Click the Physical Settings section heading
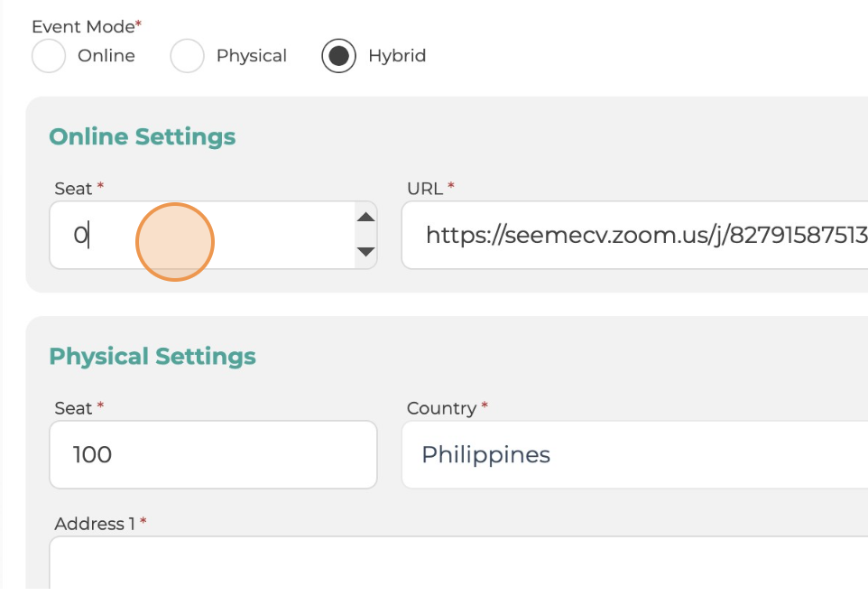Screen dimensions: 868x596 [152, 356]
